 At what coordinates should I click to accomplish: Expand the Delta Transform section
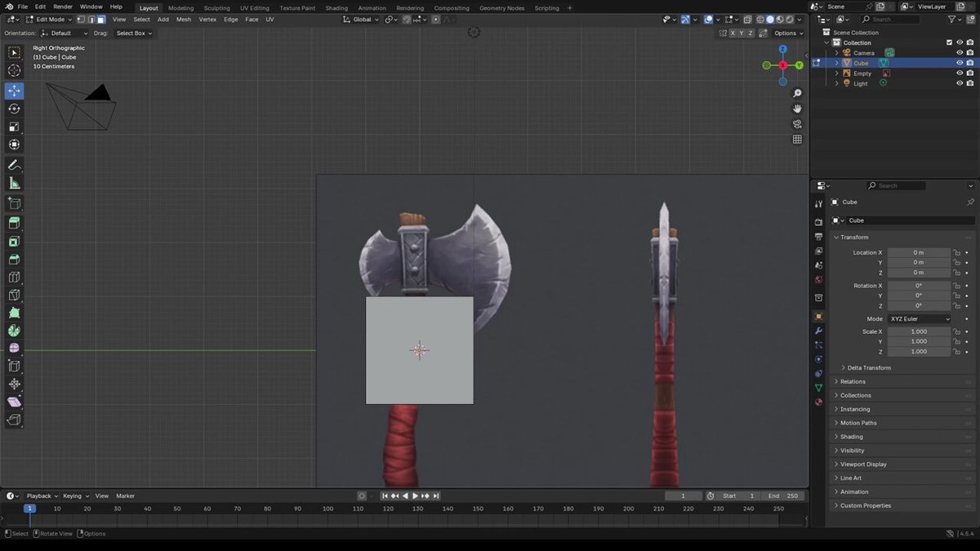pos(869,368)
